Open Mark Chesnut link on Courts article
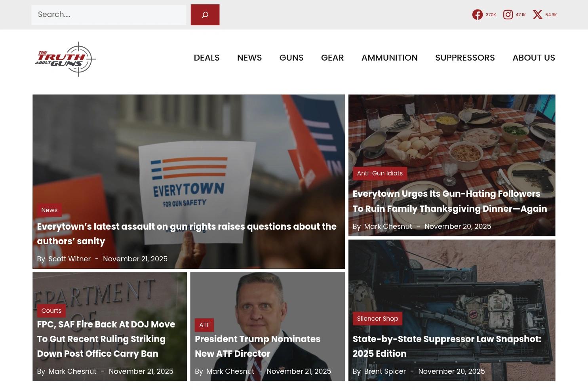Image resolution: width=588 pixels, height=392 pixels. tap(72, 371)
